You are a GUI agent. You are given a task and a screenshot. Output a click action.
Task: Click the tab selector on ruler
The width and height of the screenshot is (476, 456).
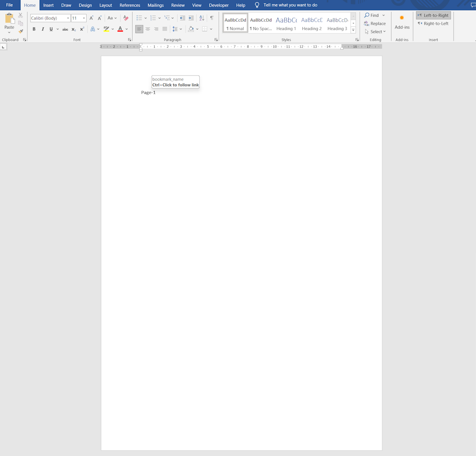pos(4,47)
